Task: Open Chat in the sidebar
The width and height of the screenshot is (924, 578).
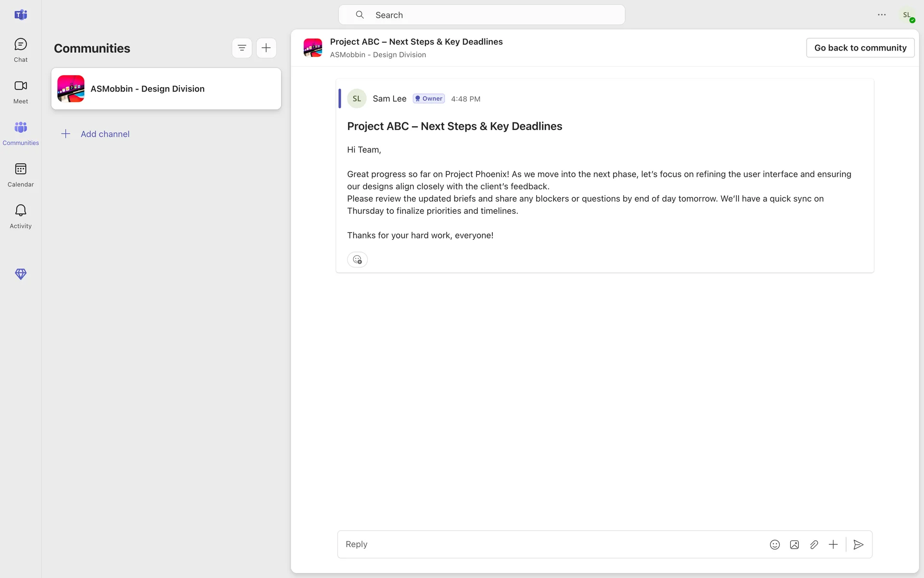Action: (20, 50)
